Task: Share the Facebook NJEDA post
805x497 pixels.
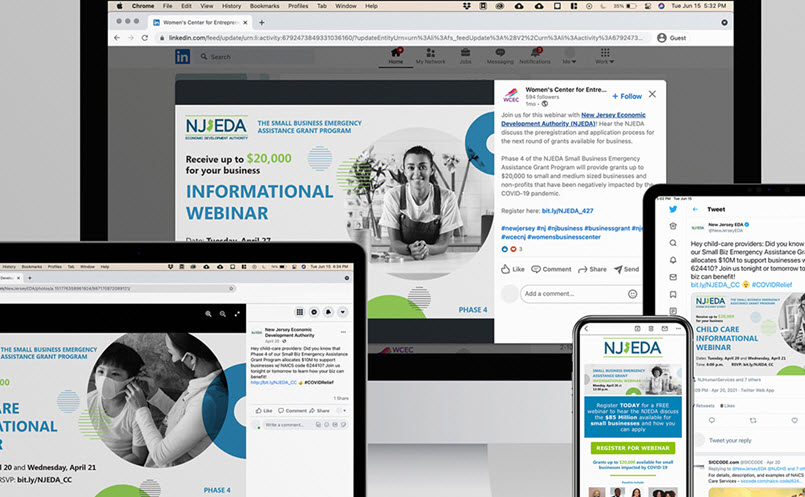Action: click(x=319, y=411)
